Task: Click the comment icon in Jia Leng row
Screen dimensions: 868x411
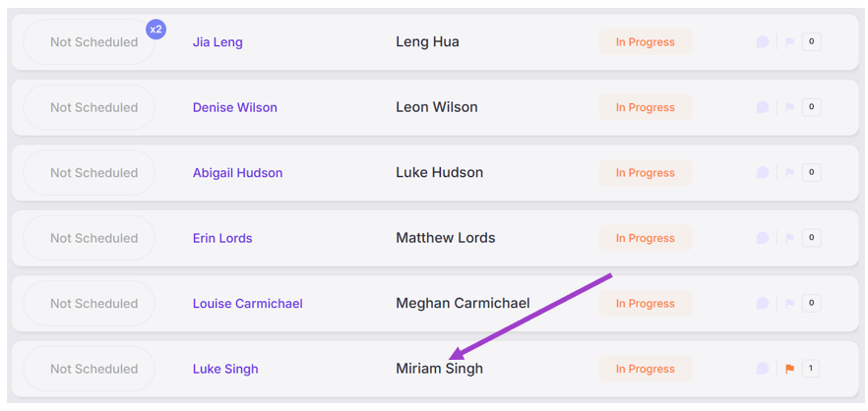Action: coord(762,42)
